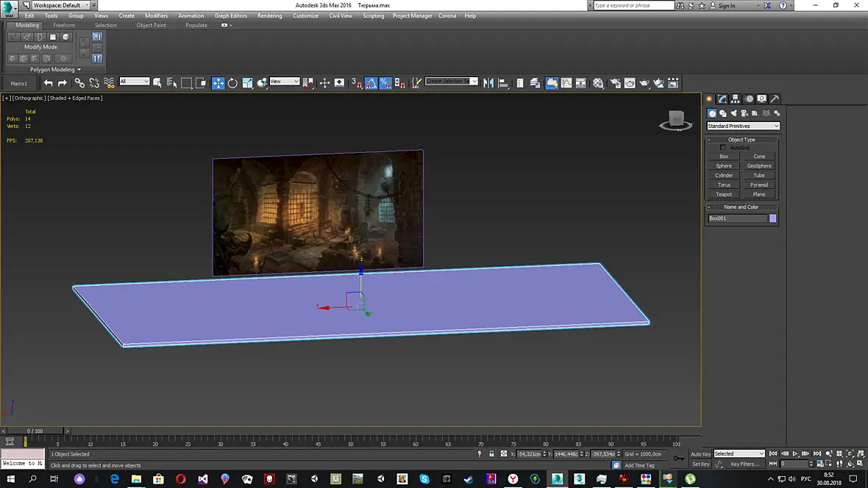Collapse the Name and Color rollout

click(x=741, y=207)
